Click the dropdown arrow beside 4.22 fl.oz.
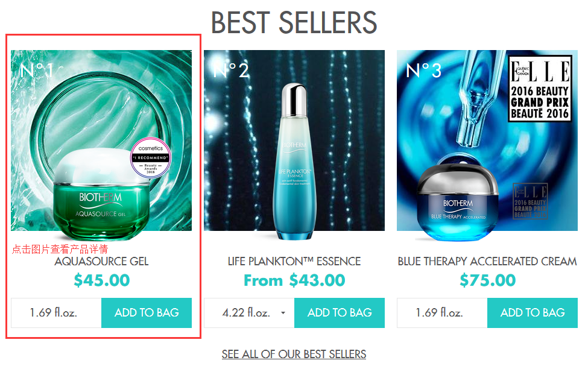 point(283,313)
